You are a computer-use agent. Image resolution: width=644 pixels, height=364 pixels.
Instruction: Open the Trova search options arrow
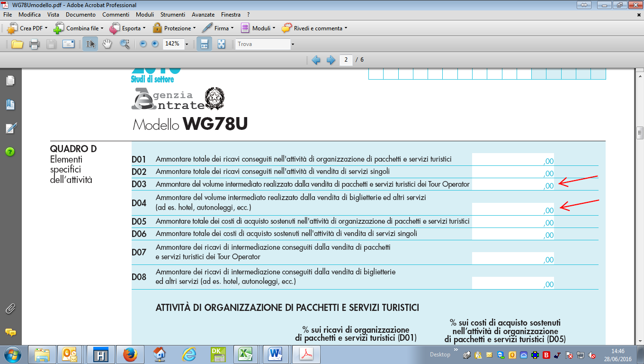coord(293,44)
